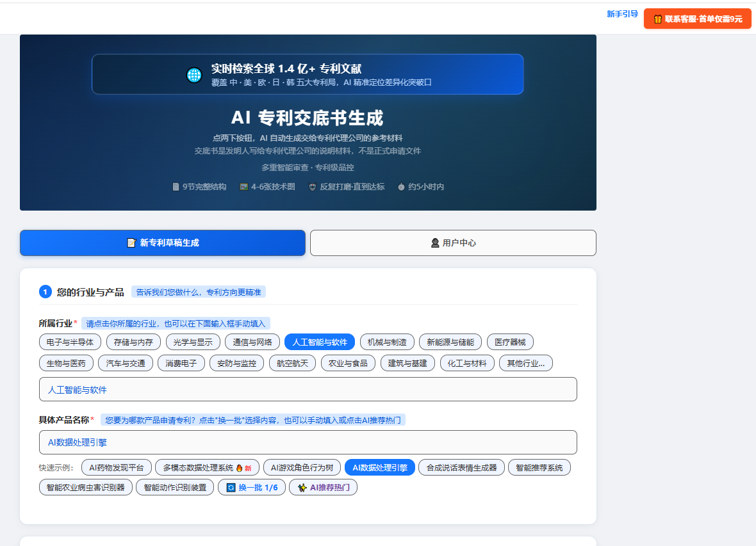This screenshot has height=546, width=756.
Task: Select the 生物与医药 industry chip
Action: click(66, 364)
